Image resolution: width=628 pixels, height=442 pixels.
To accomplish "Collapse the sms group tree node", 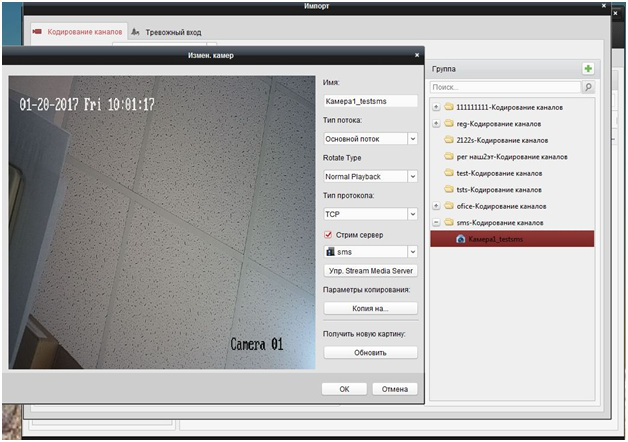I will (x=436, y=222).
